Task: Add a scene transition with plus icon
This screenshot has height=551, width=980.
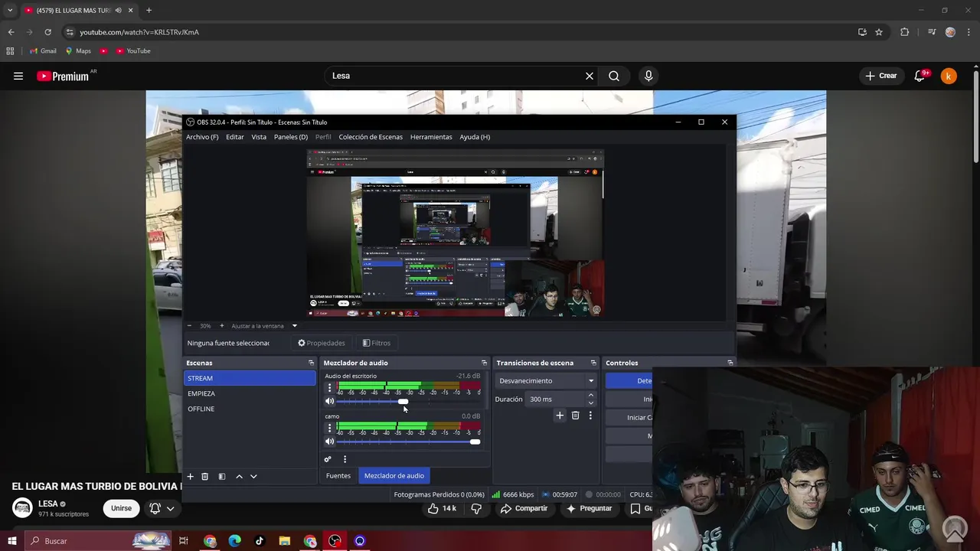Action: (x=560, y=416)
